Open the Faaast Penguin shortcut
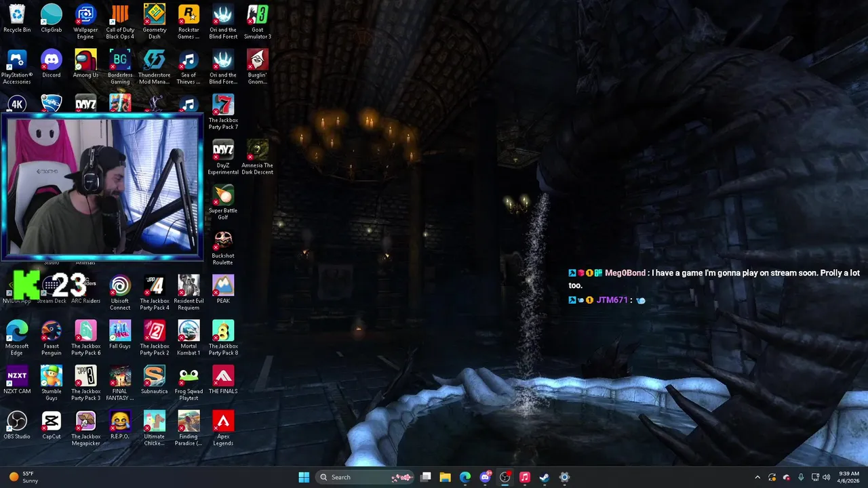 pos(52,338)
